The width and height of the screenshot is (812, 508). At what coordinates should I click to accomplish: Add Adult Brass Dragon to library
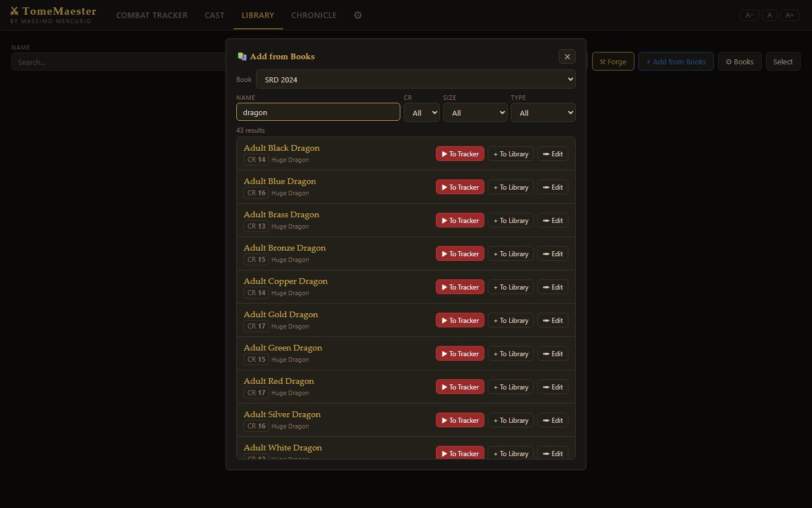[511, 220]
